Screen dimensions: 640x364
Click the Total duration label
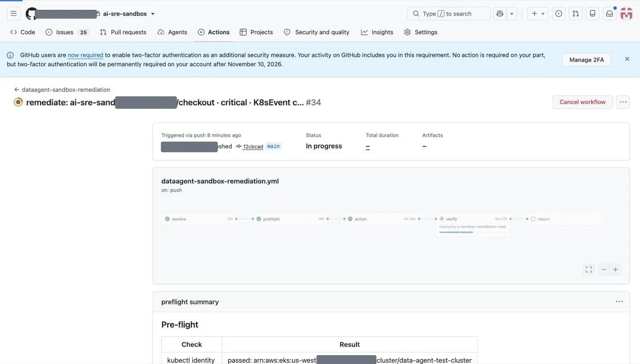tap(382, 135)
